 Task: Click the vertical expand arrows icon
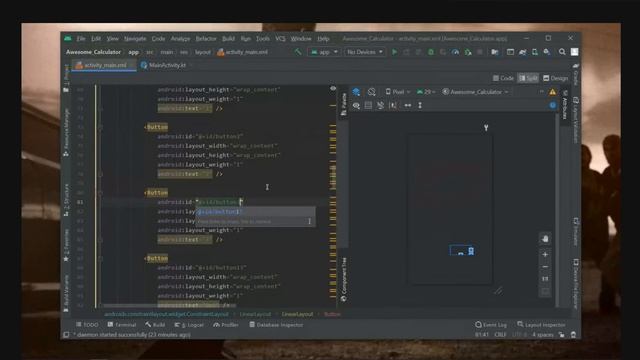click(x=420, y=105)
